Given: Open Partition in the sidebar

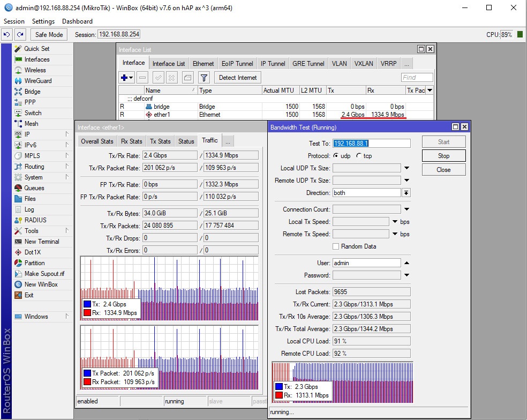Looking at the screenshot, I should point(34,263).
